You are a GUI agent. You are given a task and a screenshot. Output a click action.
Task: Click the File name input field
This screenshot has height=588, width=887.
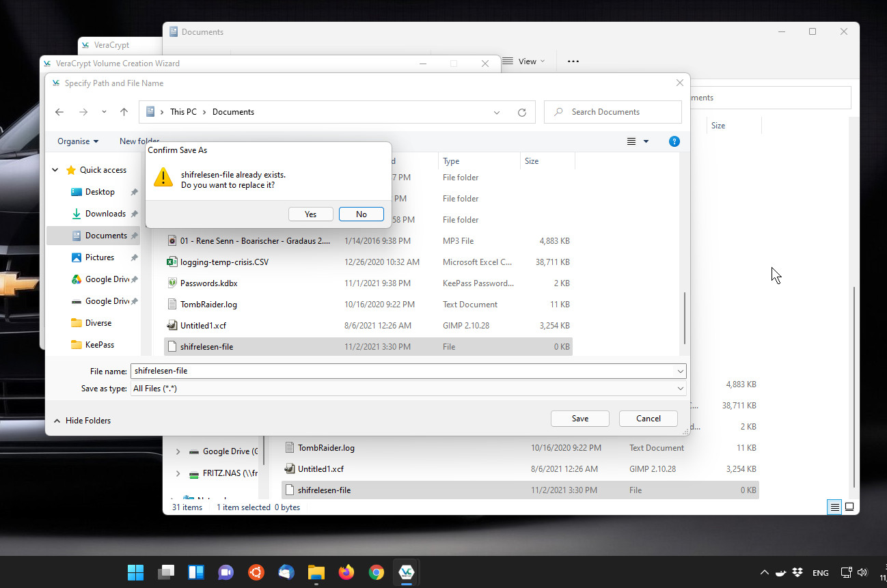point(403,371)
